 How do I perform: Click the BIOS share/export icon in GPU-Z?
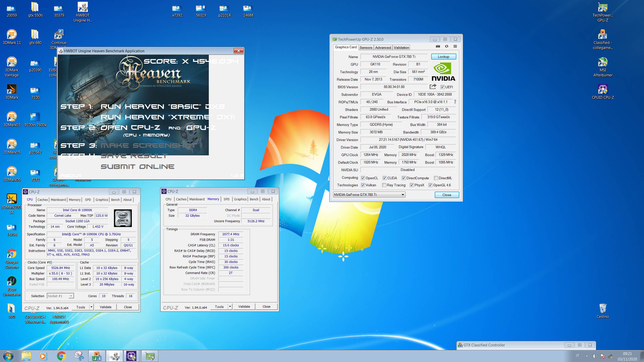pyautogui.click(x=433, y=87)
